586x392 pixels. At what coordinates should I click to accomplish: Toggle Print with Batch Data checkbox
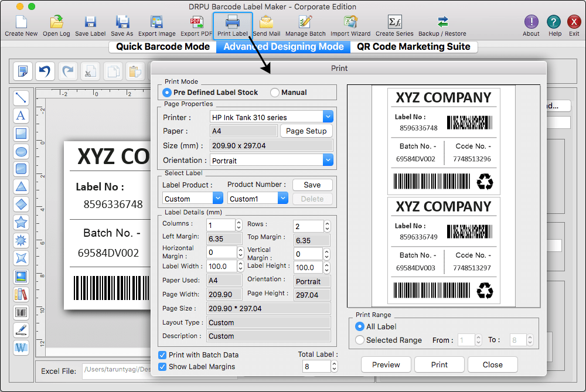pyautogui.click(x=162, y=354)
